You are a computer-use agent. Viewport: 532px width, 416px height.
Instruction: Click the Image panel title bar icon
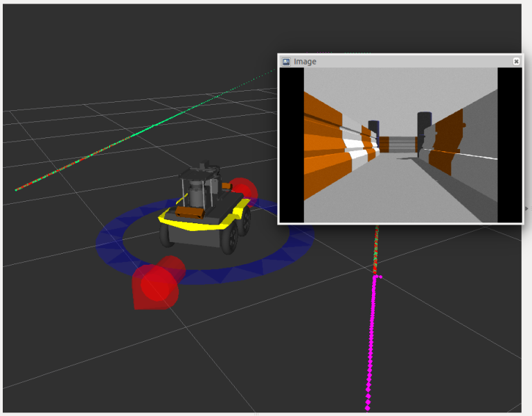coord(286,62)
